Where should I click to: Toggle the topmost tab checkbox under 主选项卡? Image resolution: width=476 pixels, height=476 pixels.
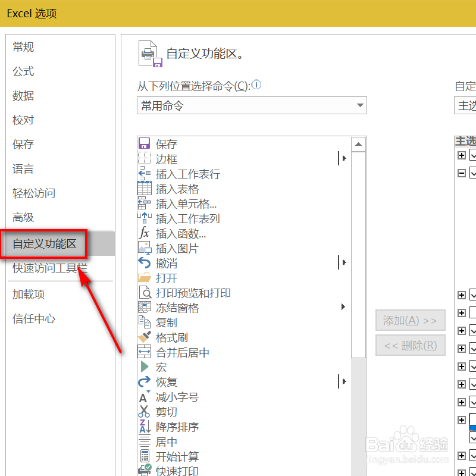(473, 155)
